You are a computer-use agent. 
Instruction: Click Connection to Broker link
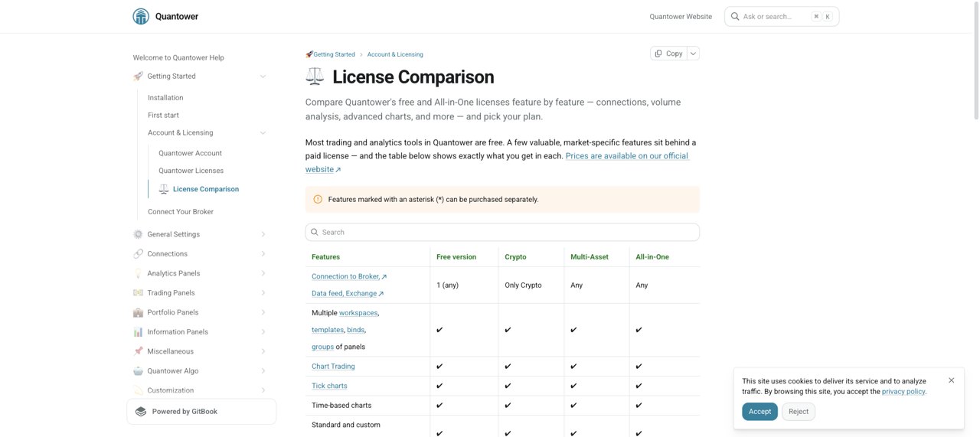[349, 276]
